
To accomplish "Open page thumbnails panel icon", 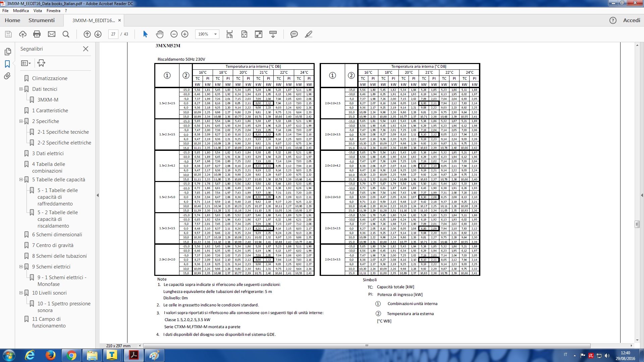I will [7, 52].
